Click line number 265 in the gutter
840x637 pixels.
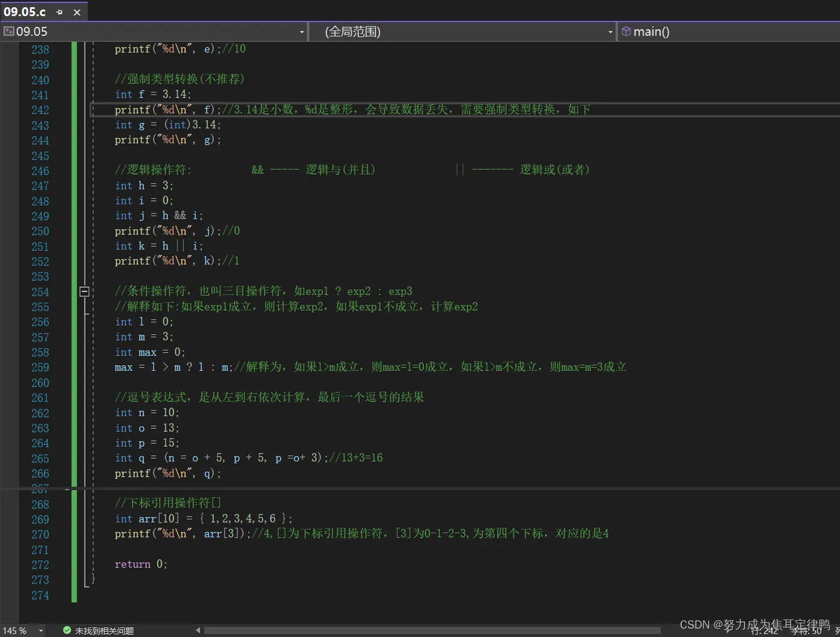(x=40, y=459)
